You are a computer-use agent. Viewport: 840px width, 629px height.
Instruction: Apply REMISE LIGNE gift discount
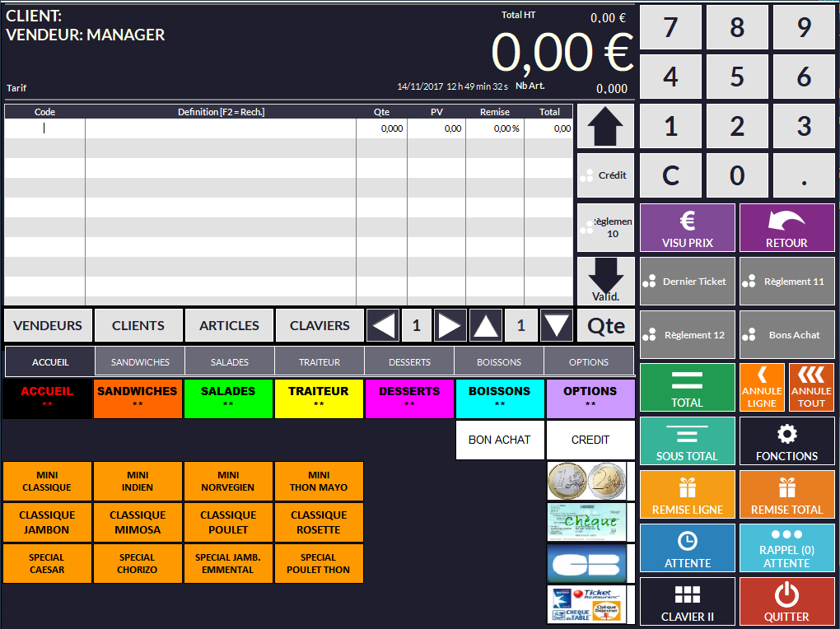click(x=688, y=495)
